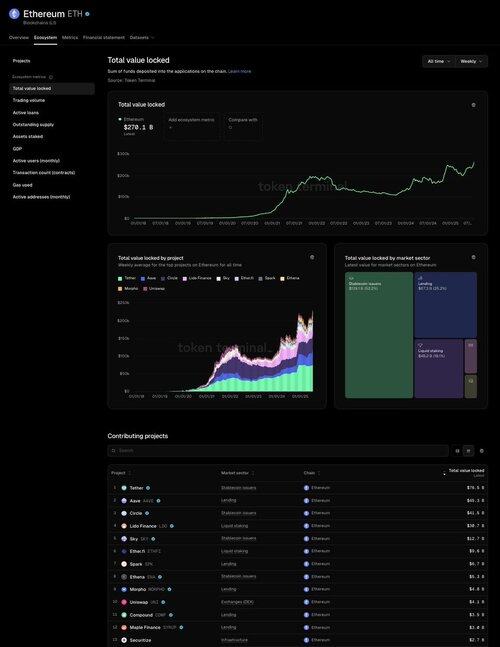The width and height of the screenshot is (500, 647).
Task: Switch to the Ecosystem tab
Action: tap(45, 38)
